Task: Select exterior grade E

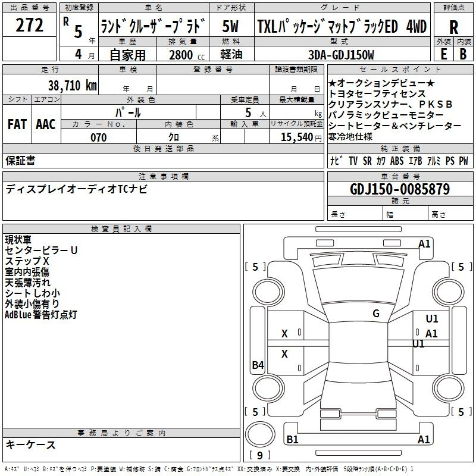Action: pos(443,54)
